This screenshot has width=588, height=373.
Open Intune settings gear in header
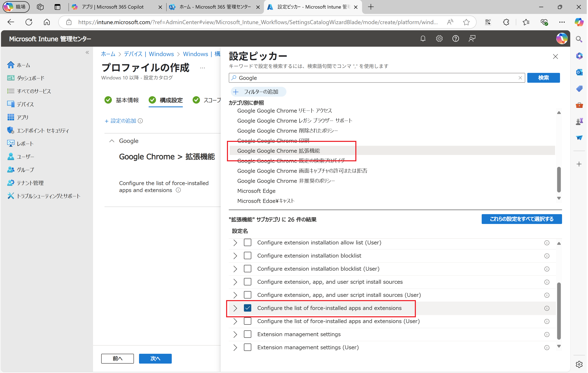(439, 39)
